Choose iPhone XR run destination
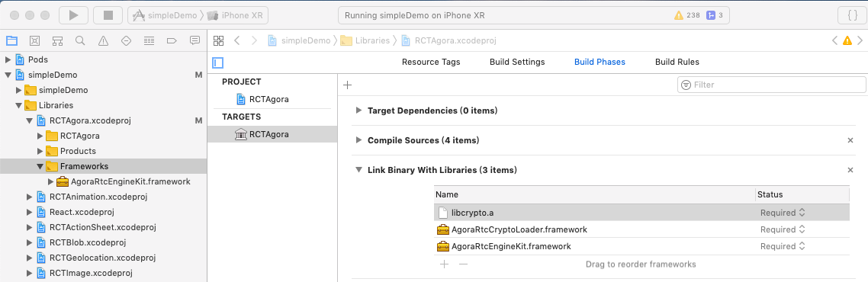The image size is (868, 282). point(235,15)
